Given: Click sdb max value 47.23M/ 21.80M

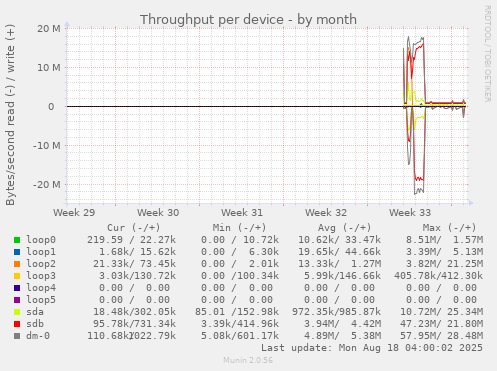Looking at the screenshot, I should (x=442, y=324).
